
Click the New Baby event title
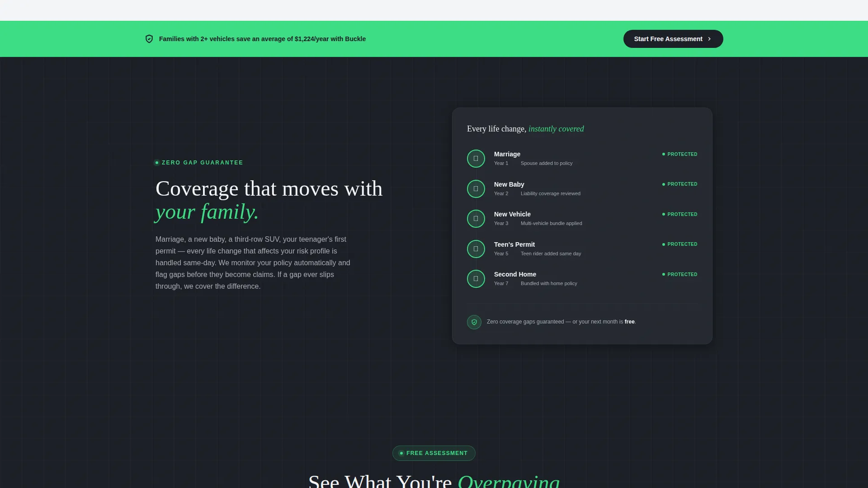[509, 184]
